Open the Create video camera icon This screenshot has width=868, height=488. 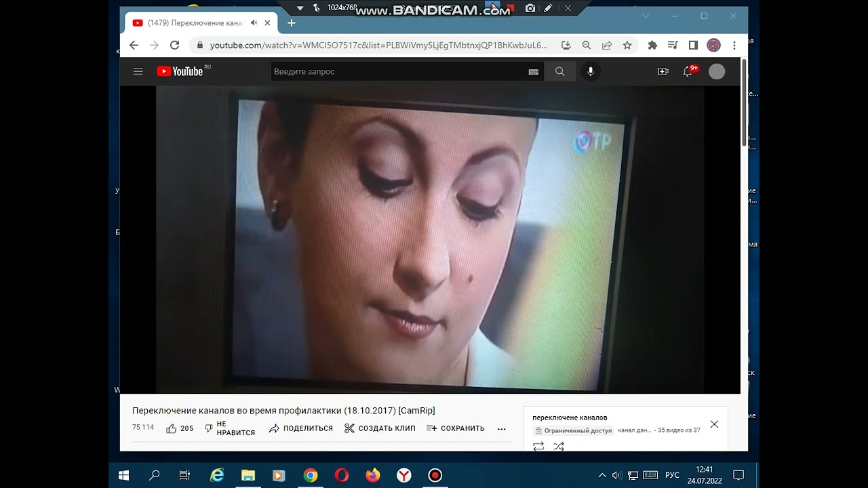pos(663,71)
